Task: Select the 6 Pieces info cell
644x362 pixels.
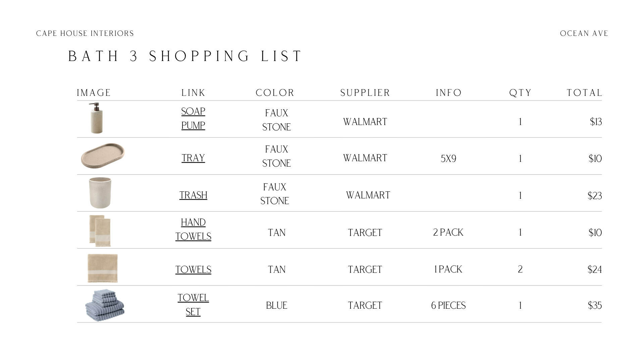Action: pos(448,305)
